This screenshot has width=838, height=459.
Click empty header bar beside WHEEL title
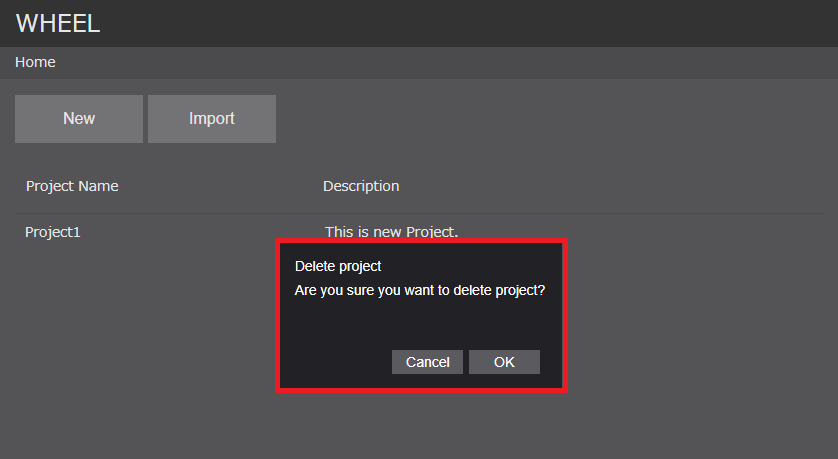click(x=450, y=23)
